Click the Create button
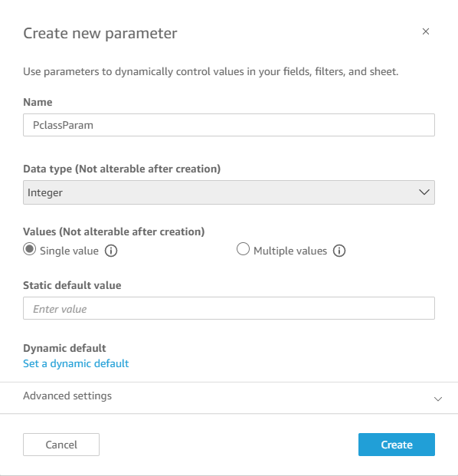The width and height of the screenshot is (458, 476). [x=397, y=445]
